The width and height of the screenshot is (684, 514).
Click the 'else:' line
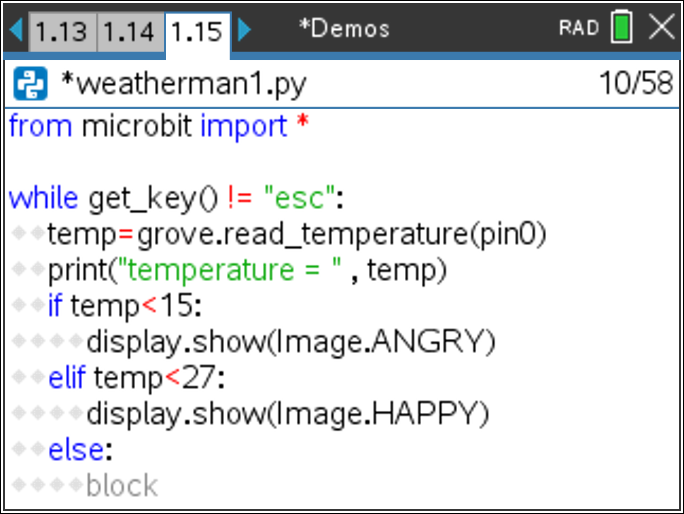(x=80, y=450)
